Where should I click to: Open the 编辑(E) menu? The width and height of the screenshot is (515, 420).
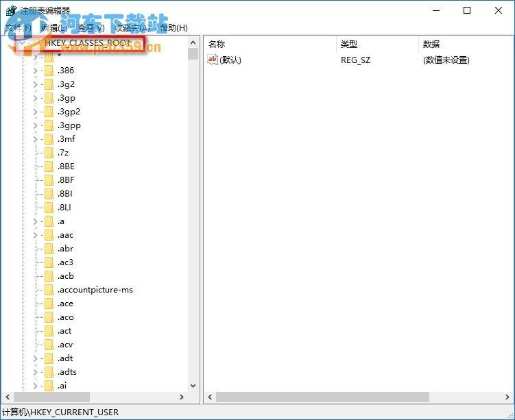tap(54, 28)
